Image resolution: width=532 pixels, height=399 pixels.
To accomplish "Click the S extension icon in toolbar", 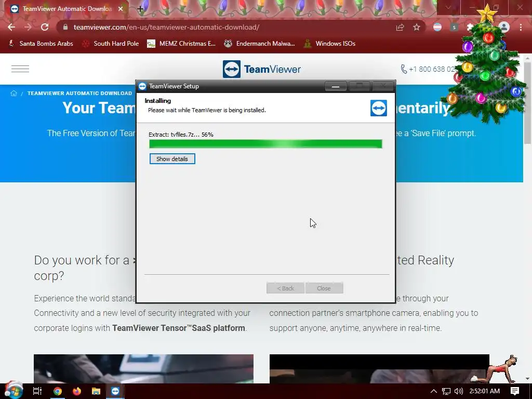I will [454, 27].
